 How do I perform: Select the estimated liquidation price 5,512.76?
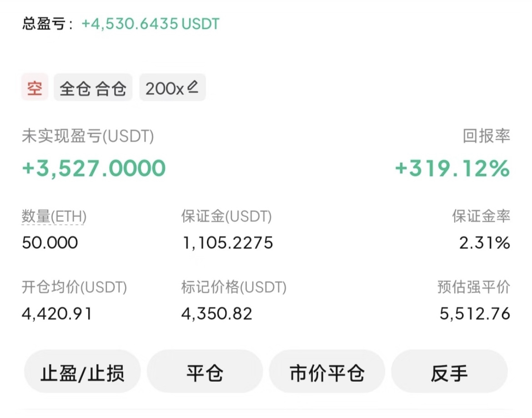click(x=475, y=313)
